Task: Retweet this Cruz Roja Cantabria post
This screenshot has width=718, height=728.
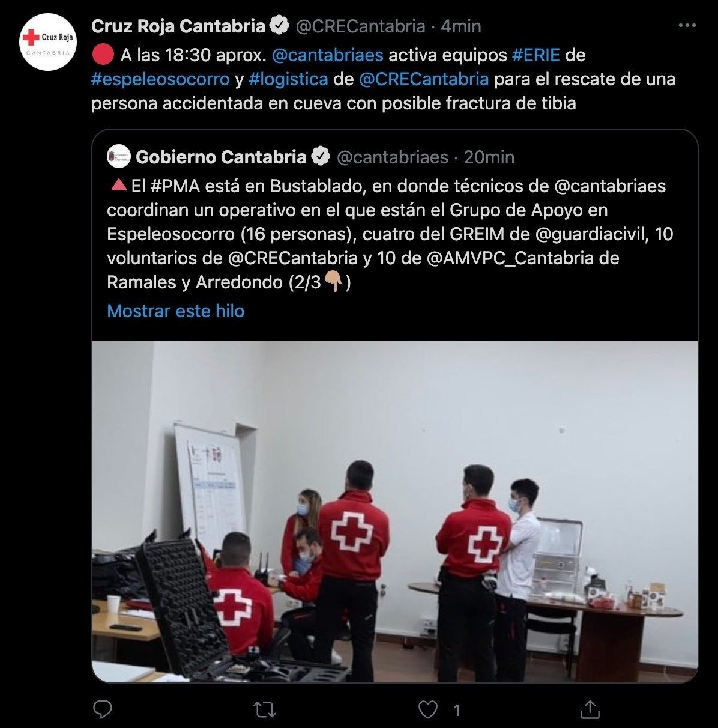Action: tap(264, 710)
